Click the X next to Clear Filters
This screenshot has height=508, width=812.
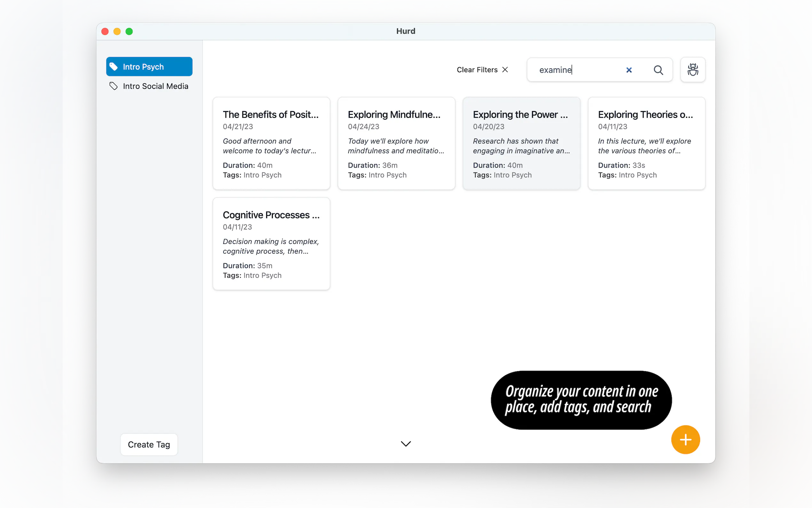tap(505, 69)
